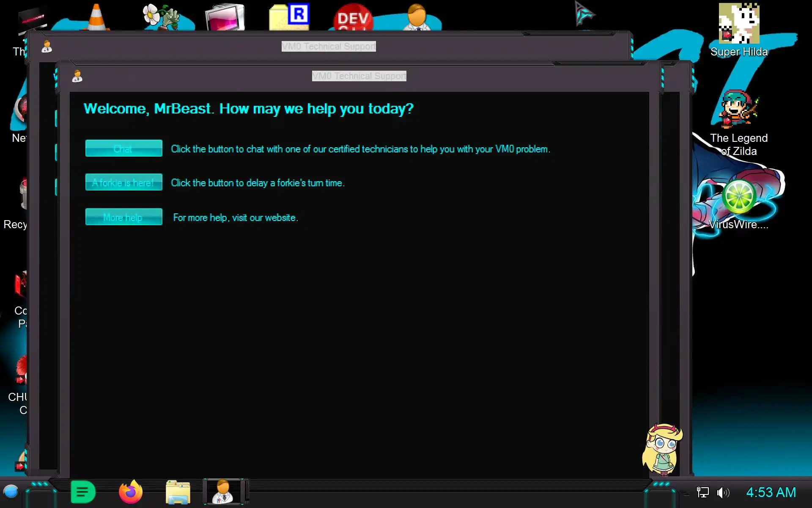Image resolution: width=812 pixels, height=508 pixels.
Task: Click the green chat app taskbar icon
Action: coord(83,492)
